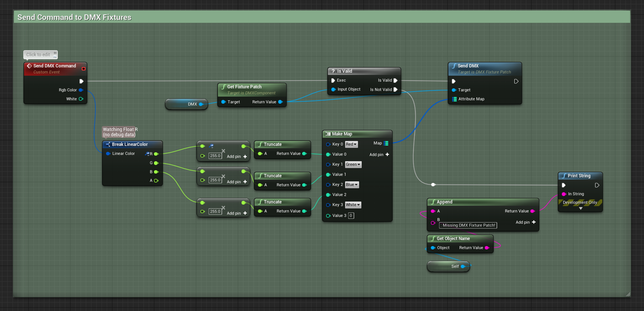This screenshot has height=311, width=644.
Task: Click the Is Not Valid exec pin
Action: (x=396, y=90)
